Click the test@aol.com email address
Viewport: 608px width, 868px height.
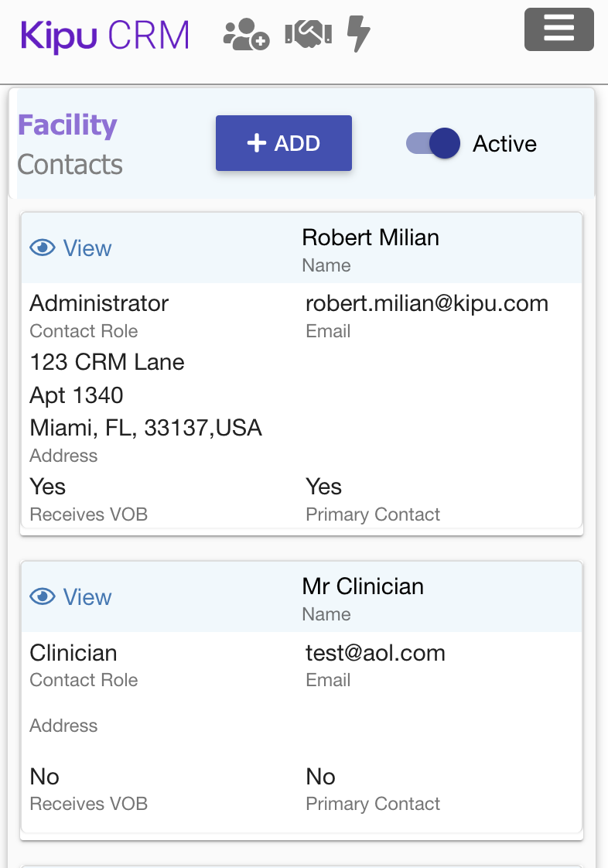coord(375,653)
